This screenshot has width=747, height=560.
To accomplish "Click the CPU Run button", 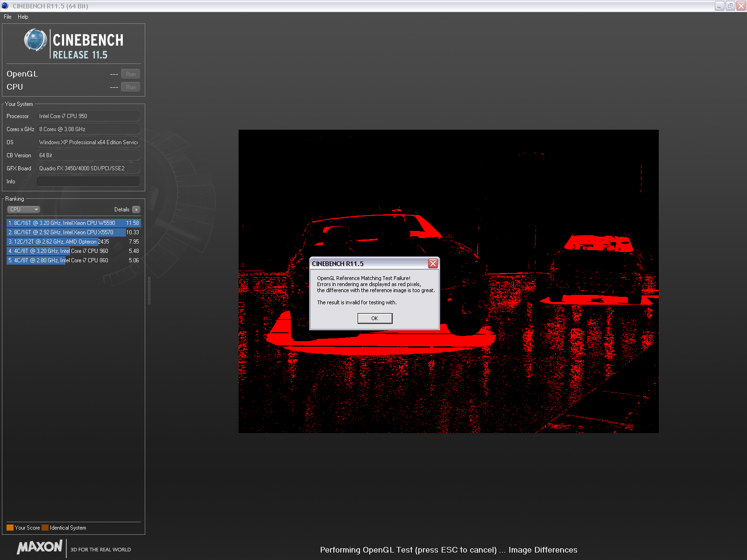I will [131, 87].
